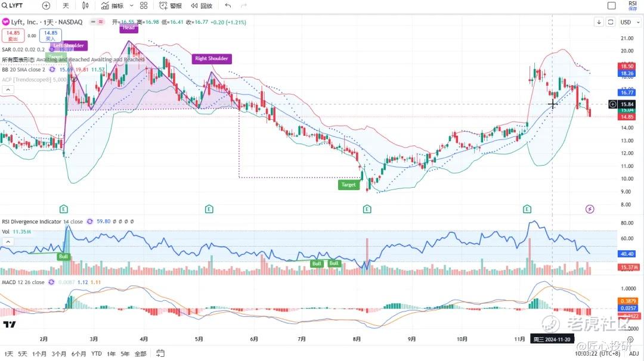Viewport: 644px width, 361px height.
Task: Click the 14.85 red price label on axis
Action: click(627, 117)
